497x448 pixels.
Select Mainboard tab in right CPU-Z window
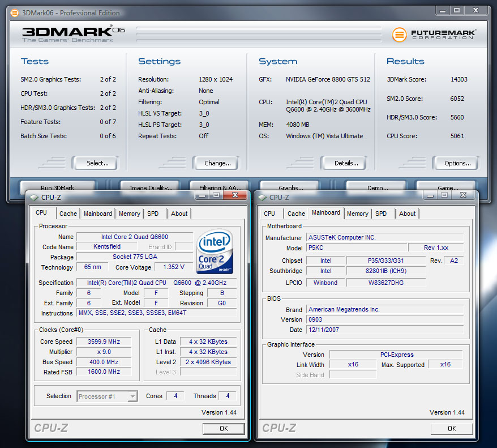326,213
